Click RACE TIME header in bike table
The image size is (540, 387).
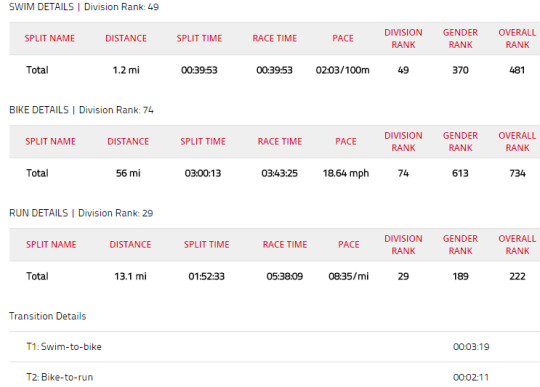pos(280,142)
